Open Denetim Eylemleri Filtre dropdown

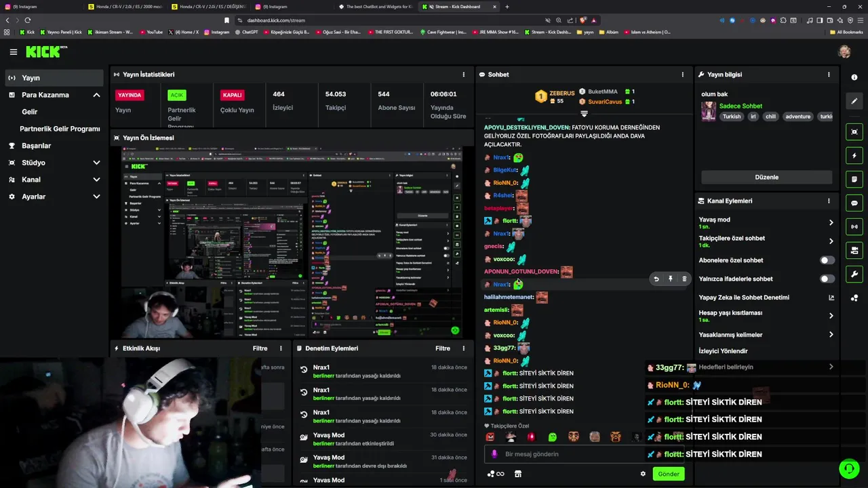pyautogui.click(x=443, y=348)
